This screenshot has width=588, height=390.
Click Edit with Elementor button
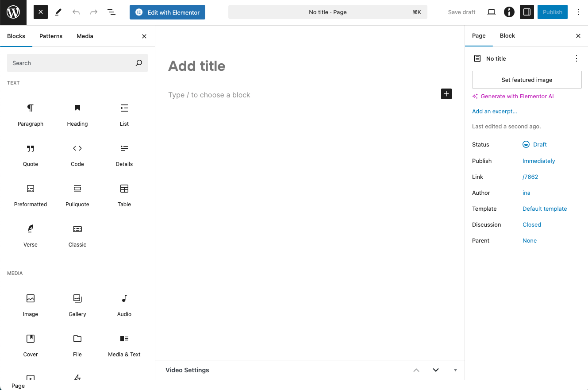pyautogui.click(x=167, y=12)
